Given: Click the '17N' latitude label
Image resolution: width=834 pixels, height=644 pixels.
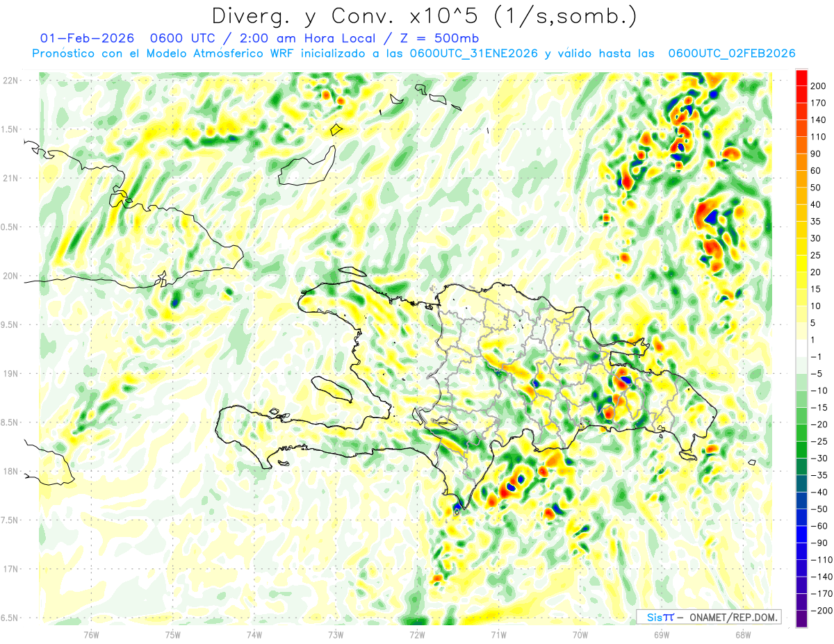Looking at the screenshot, I should tap(10, 569).
